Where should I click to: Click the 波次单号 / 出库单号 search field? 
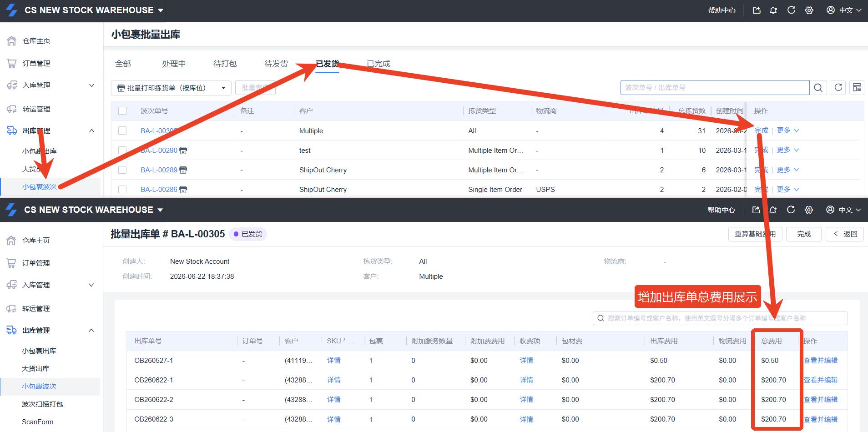click(715, 88)
